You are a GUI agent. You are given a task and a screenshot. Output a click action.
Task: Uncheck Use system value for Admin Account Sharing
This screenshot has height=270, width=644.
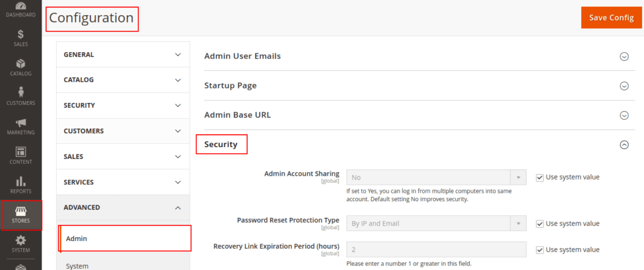[540, 177]
